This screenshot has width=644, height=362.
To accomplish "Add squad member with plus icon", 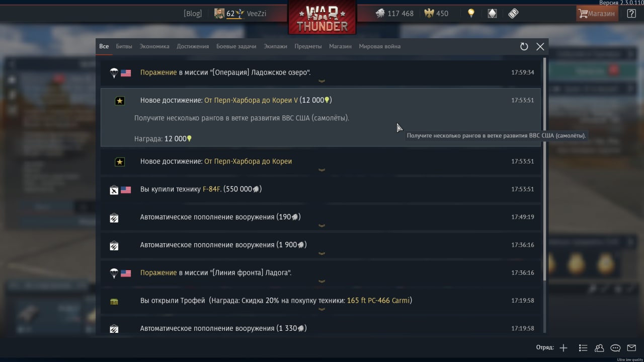I will click(563, 348).
